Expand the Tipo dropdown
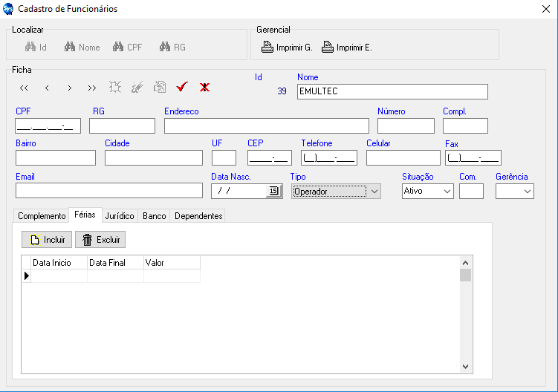 (374, 191)
